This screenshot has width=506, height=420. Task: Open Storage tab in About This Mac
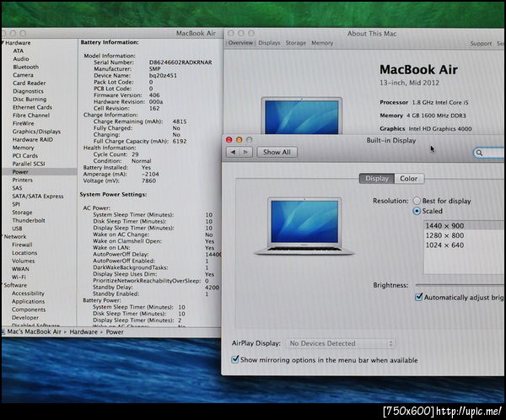(296, 43)
